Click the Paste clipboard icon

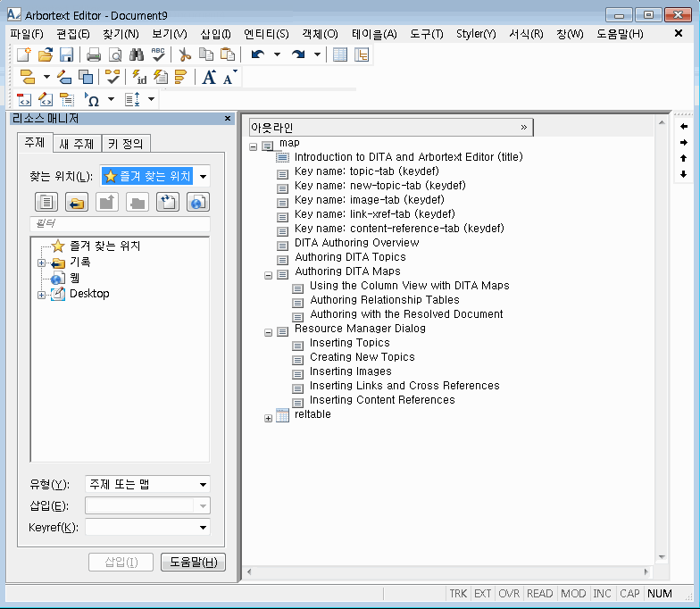tap(228, 54)
